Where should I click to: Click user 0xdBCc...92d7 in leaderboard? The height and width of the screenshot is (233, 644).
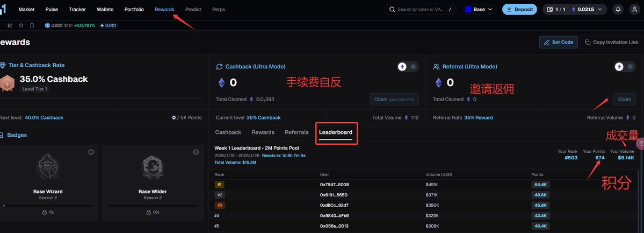334,206
